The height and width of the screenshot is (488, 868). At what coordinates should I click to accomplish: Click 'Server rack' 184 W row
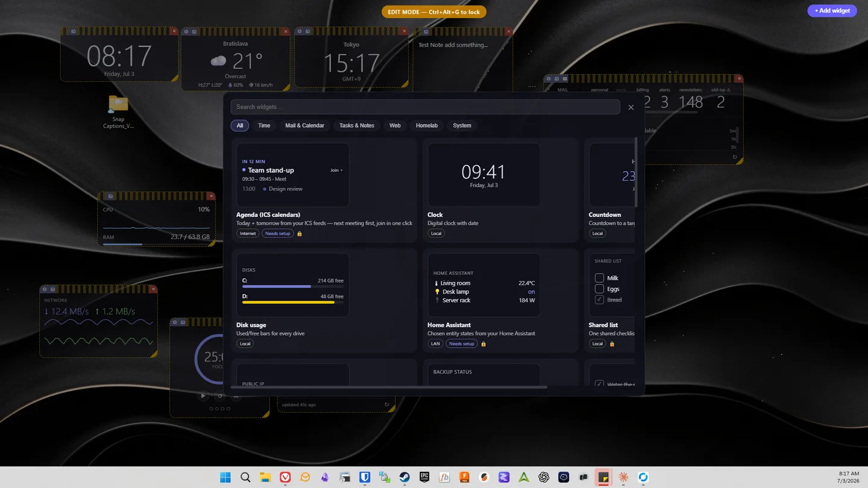pyautogui.click(x=484, y=300)
